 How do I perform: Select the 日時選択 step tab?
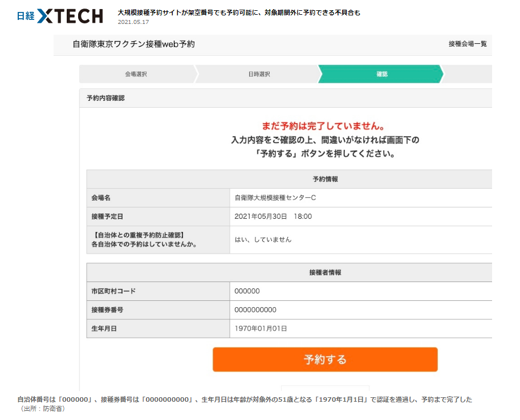point(258,74)
